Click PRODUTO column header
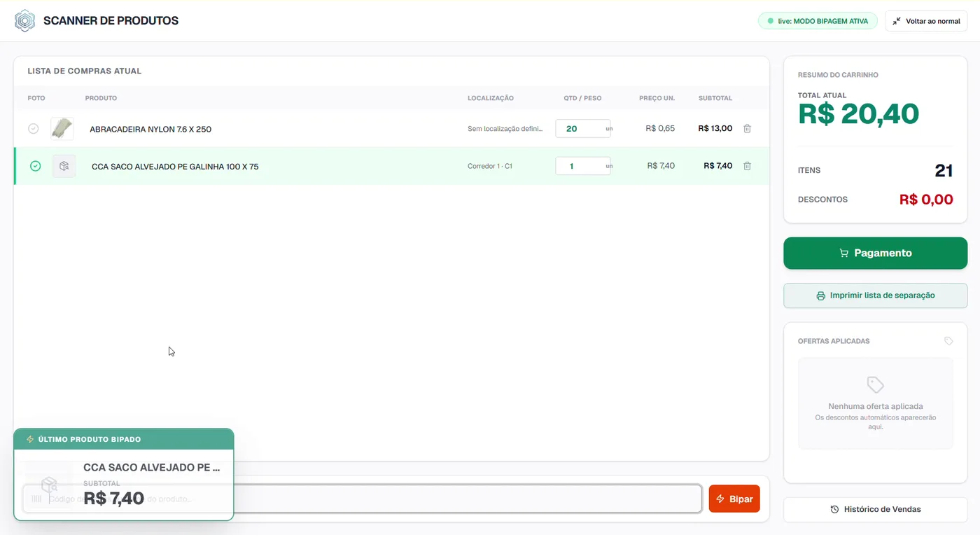 click(x=101, y=98)
